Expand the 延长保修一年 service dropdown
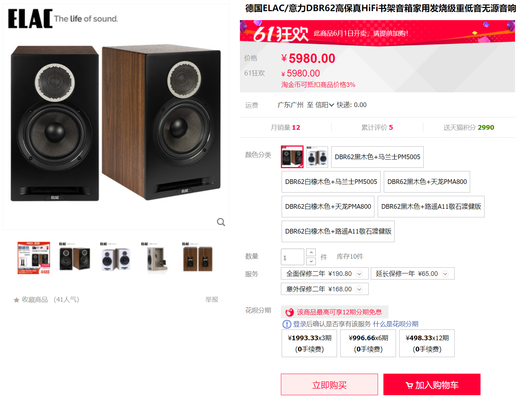The height and width of the screenshot is (420, 519). click(445, 274)
